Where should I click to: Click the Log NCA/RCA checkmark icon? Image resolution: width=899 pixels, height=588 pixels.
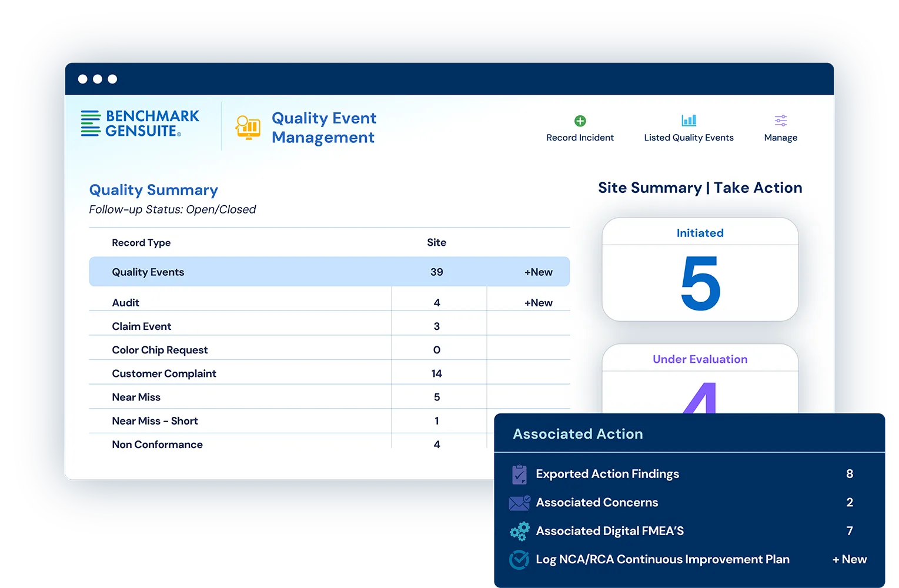[x=519, y=560]
